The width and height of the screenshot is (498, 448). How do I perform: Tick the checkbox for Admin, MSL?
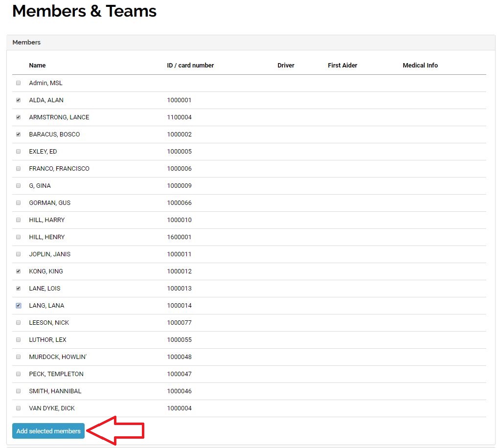(19, 83)
